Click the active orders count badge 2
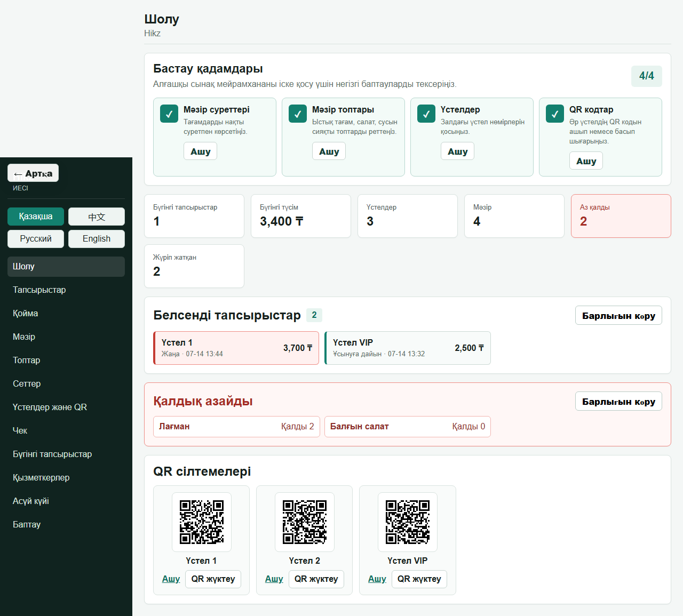 (x=314, y=315)
